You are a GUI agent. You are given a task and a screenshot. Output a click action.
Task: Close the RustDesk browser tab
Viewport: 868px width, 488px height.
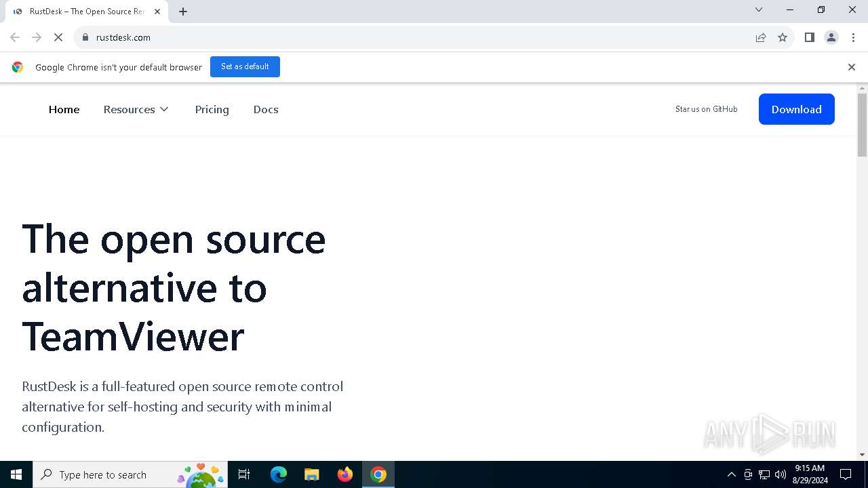[158, 12]
